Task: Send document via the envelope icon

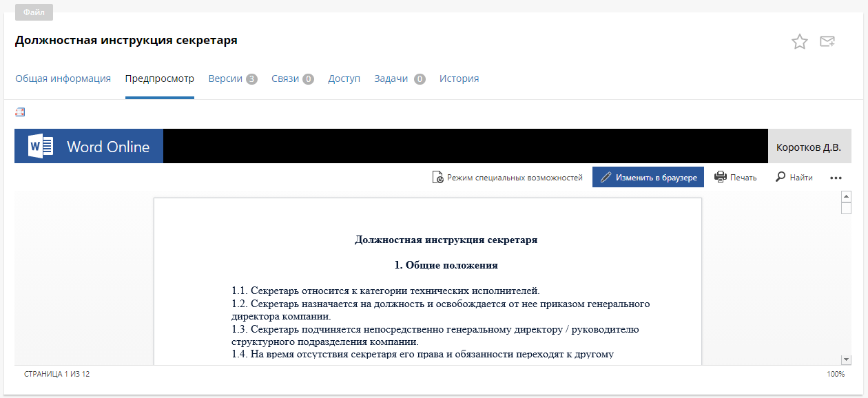Action: click(x=827, y=41)
